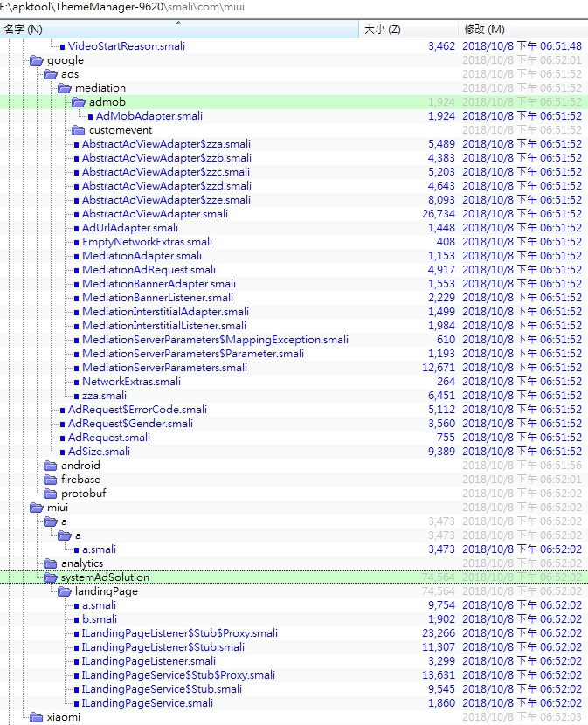Select ILandingPageService$Stub.smali file
588x725 pixels.
[162, 689]
